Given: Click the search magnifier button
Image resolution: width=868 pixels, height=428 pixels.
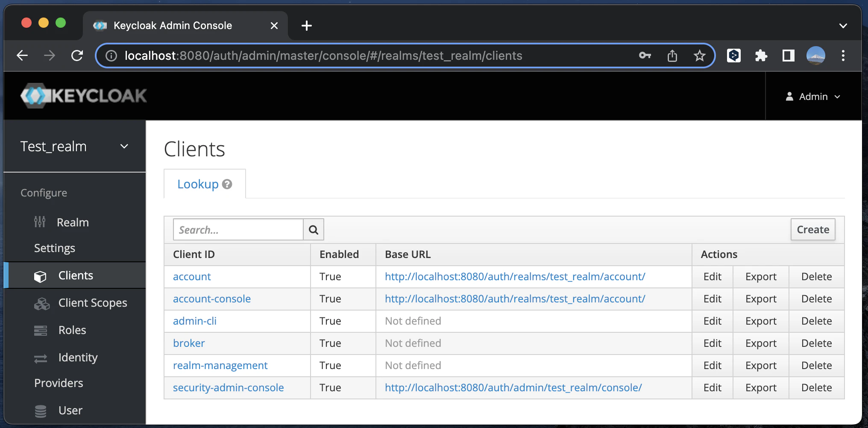Looking at the screenshot, I should click(314, 230).
